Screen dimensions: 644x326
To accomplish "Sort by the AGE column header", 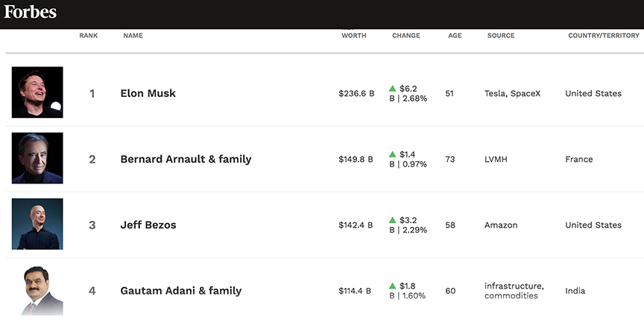I will [455, 36].
